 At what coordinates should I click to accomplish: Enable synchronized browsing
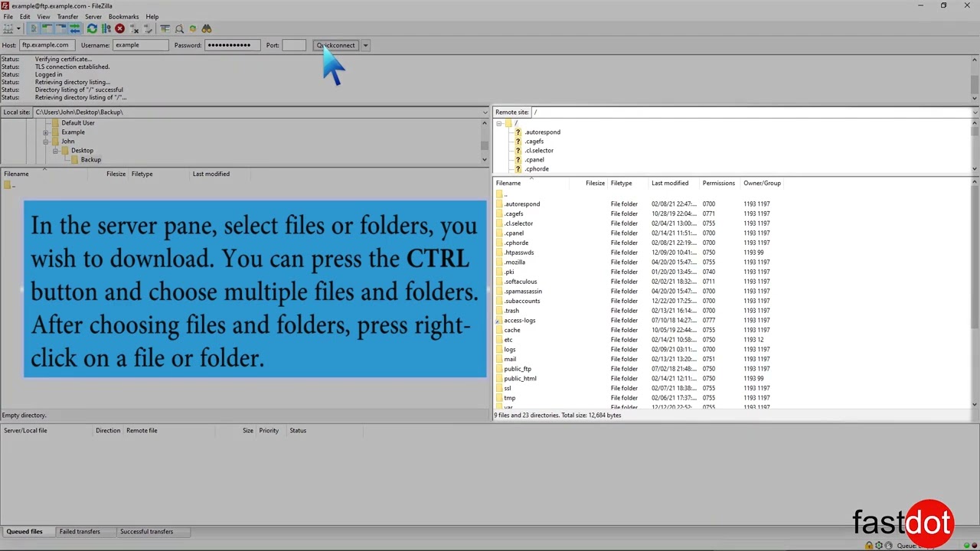[192, 28]
